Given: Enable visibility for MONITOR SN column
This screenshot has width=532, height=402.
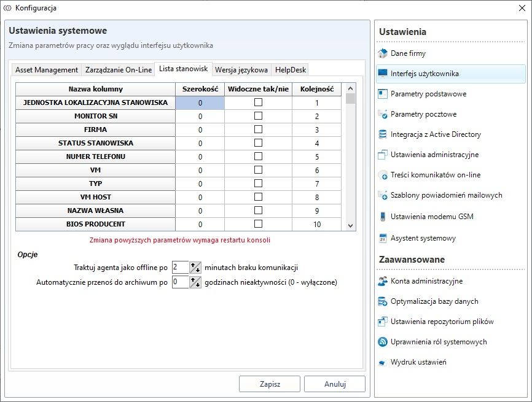Looking at the screenshot, I should pyautogui.click(x=258, y=116).
